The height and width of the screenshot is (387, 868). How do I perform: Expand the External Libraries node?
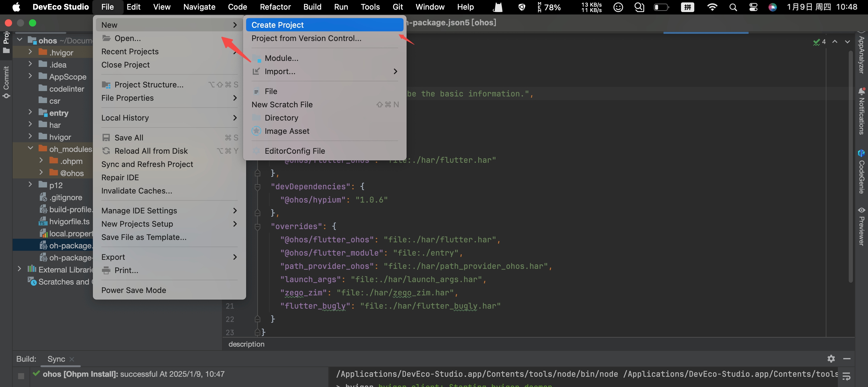coord(20,269)
